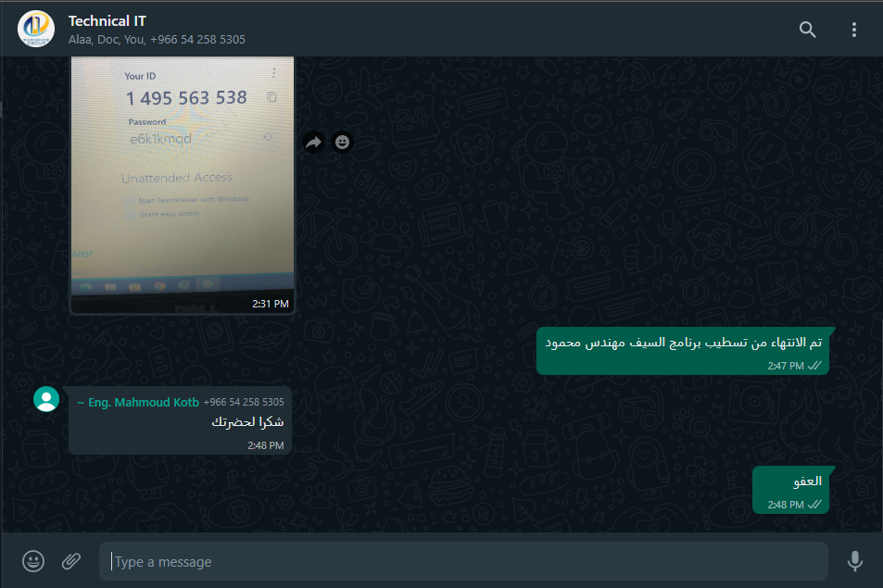Attach a file using the paperclip icon
This screenshot has height=588, width=883.
(71, 561)
